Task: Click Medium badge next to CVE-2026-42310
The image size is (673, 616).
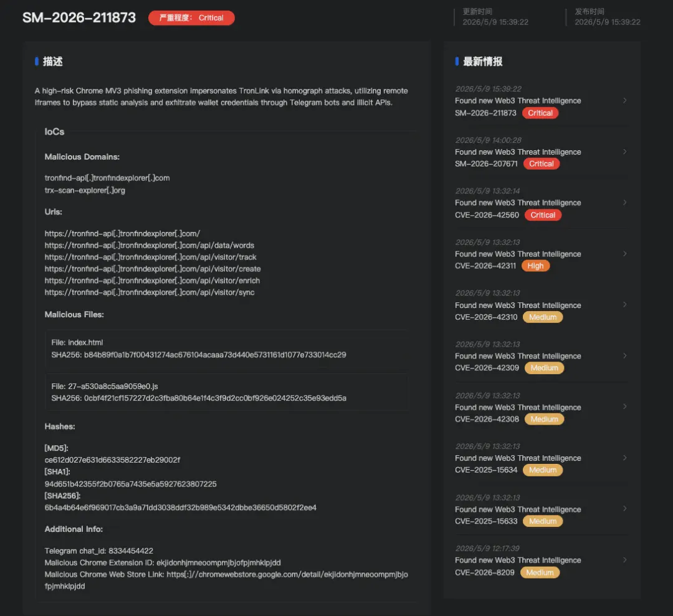Action: [x=543, y=317]
